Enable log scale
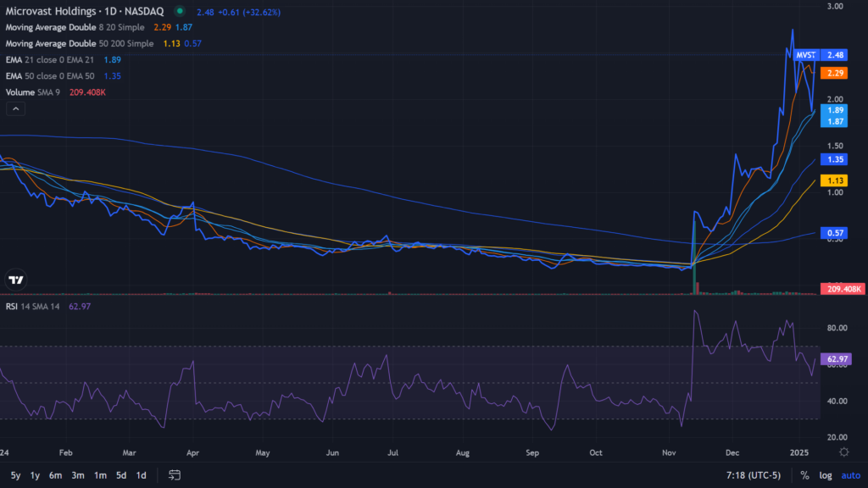Image resolution: width=868 pixels, height=488 pixels. 826,475
